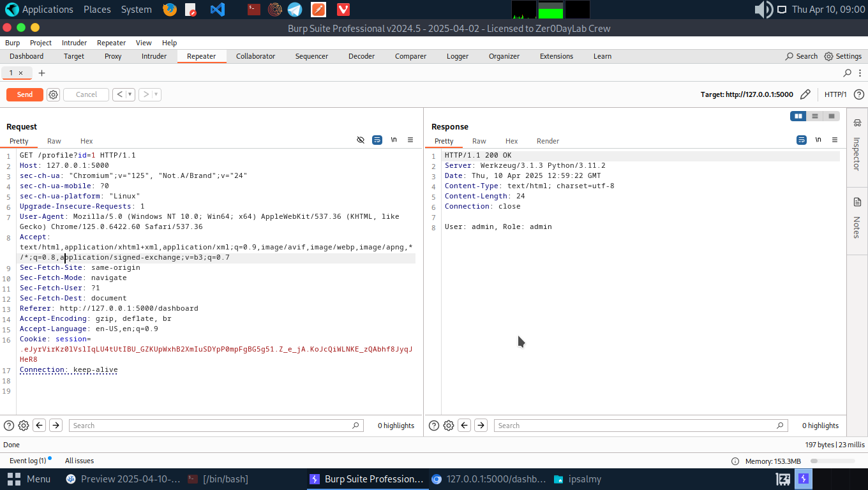Toggle newline display in Request editor

tap(394, 140)
